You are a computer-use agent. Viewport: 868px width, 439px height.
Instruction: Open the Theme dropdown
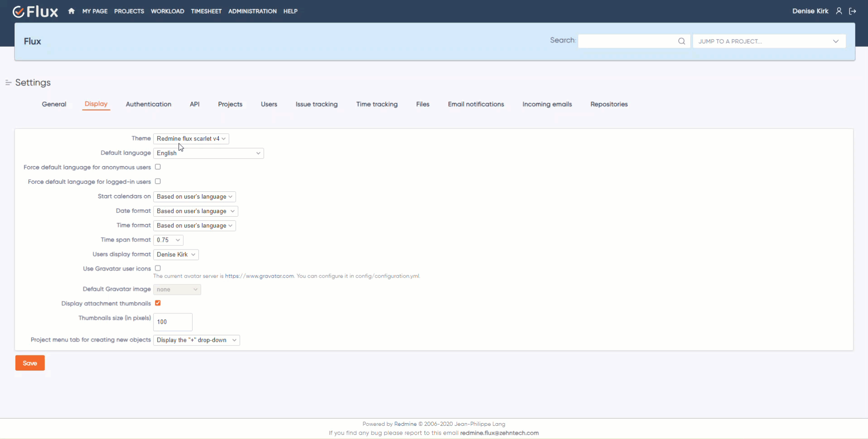(x=191, y=139)
